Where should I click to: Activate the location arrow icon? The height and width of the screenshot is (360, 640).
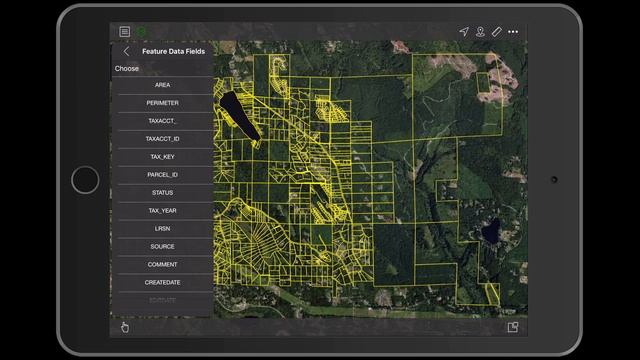(x=464, y=31)
